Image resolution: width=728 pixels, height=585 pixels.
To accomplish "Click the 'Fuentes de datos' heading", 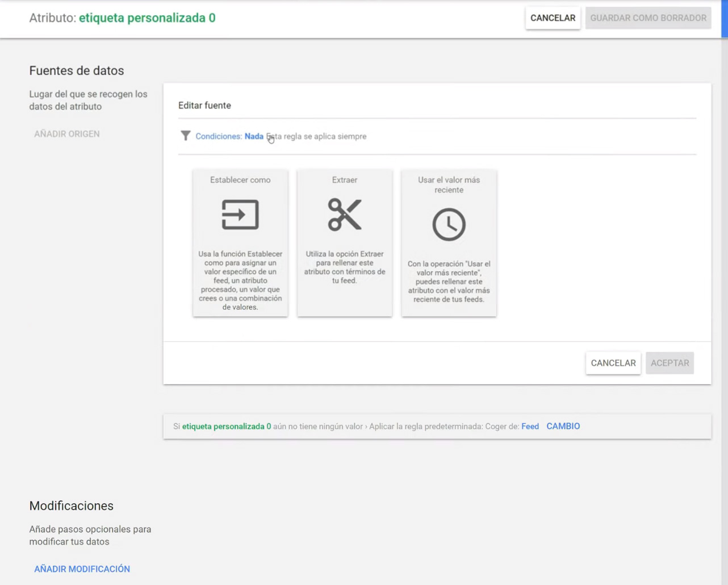I will pyautogui.click(x=77, y=71).
